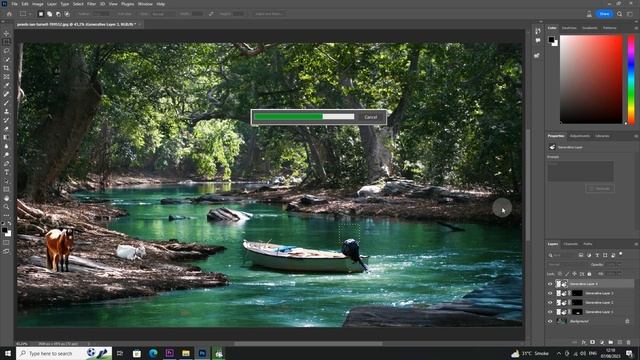Select the Type tool
640x360 pixels.
[6, 172]
